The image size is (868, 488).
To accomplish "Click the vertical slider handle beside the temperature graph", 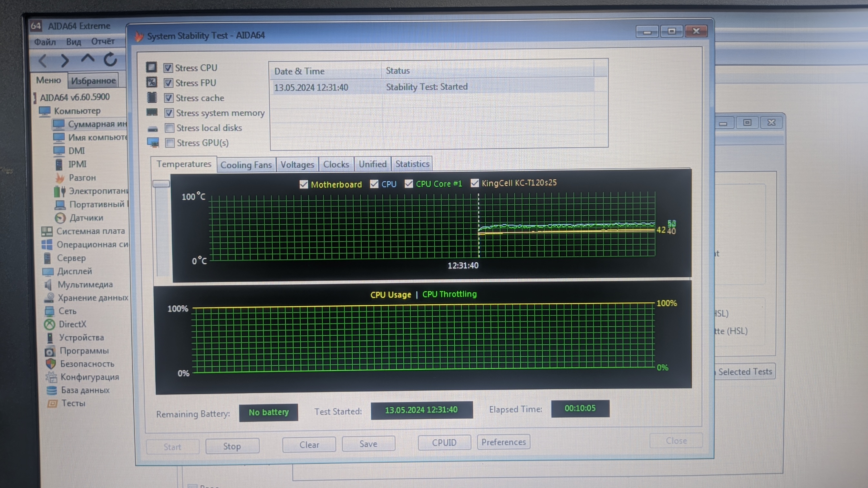I will point(161,184).
